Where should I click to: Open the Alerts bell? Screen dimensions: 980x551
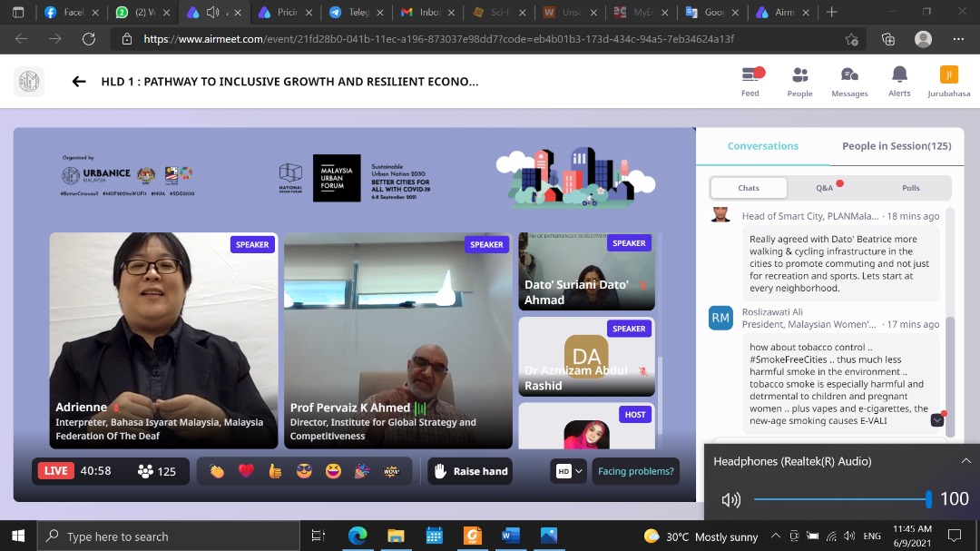tap(899, 82)
